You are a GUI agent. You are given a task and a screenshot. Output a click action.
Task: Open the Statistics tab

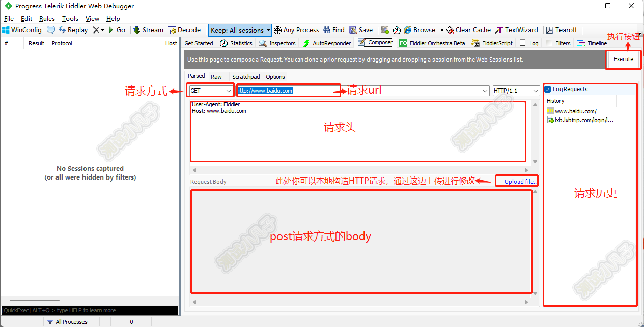[236, 43]
